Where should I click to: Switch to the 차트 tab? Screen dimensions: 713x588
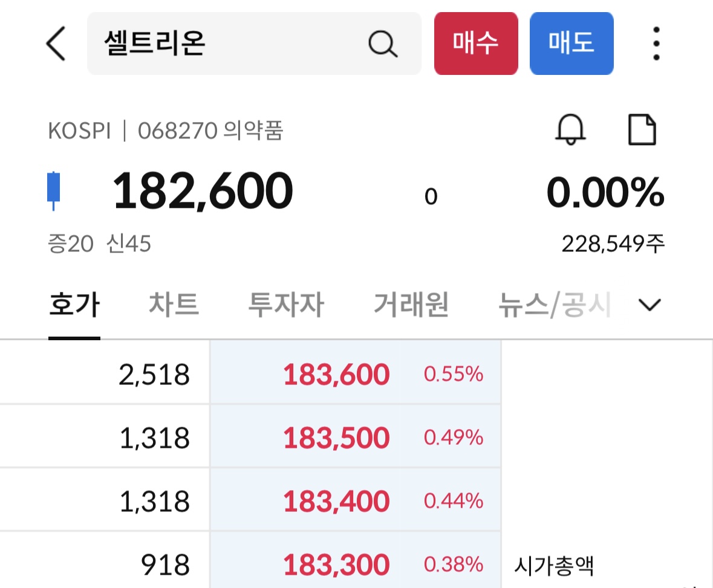tap(174, 305)
